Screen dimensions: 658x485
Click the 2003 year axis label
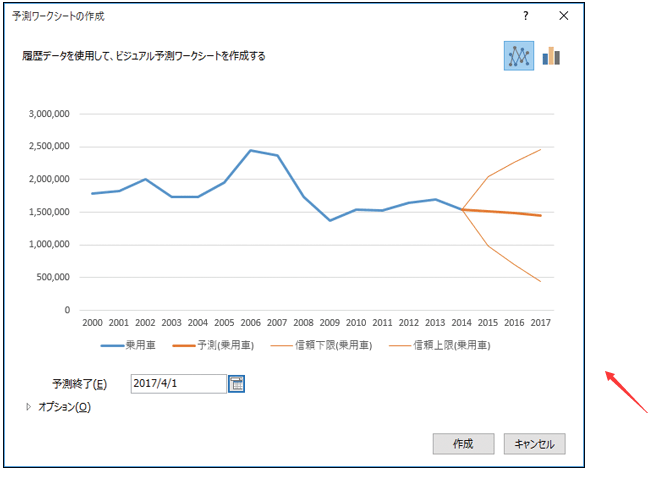point(171,323)
